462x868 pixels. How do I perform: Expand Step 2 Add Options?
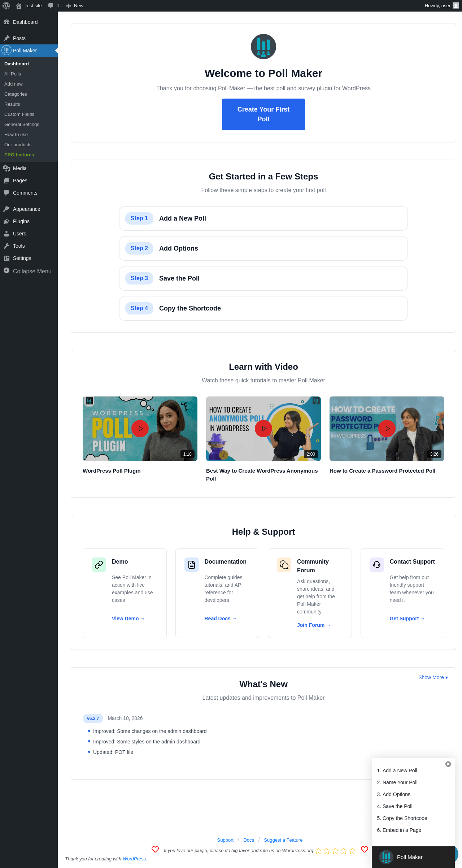coord(263,248)
